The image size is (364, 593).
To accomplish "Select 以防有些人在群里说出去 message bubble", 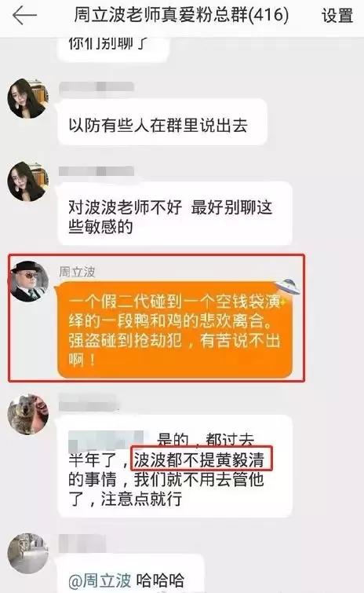I will pyautogui.click(x=162, y=122).
